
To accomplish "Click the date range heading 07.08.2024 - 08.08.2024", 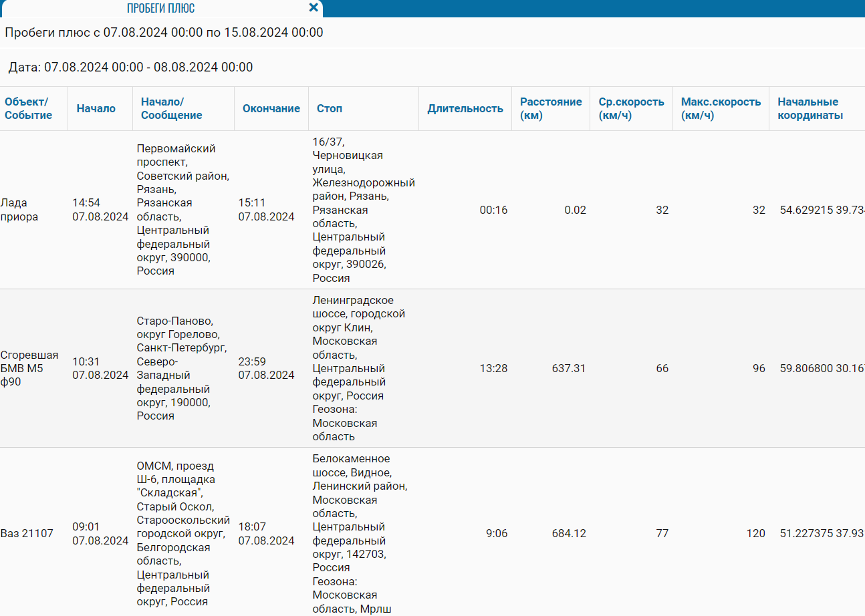I will pyautogui.click(x=130, y=67).
